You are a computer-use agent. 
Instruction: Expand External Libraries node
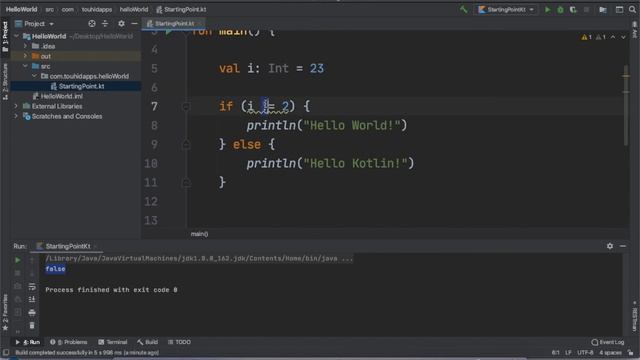pyautogui.click(x=16, y=106)
